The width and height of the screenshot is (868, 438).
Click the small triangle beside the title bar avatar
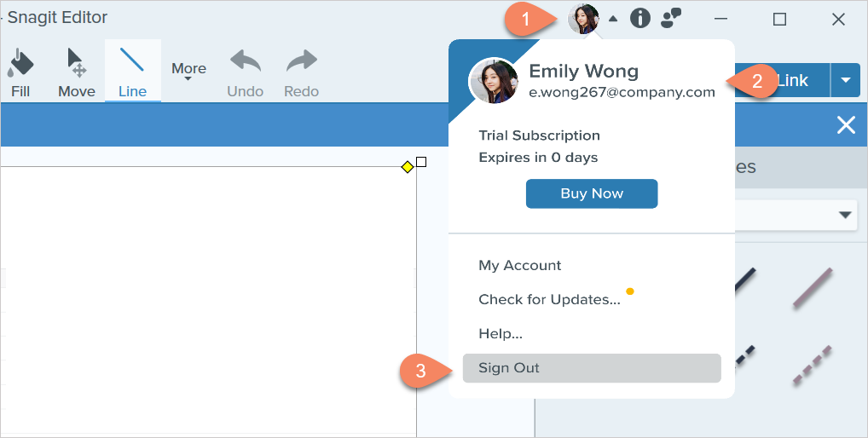click(x=613, y=19)
